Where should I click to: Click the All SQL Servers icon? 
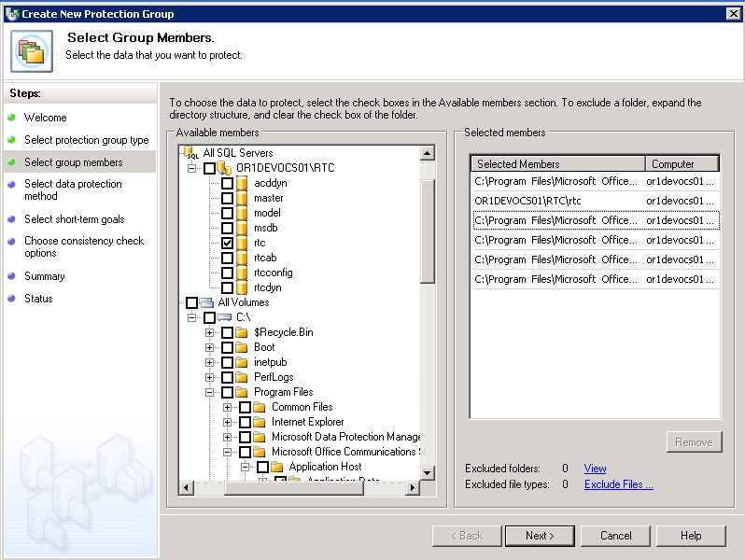191,152
